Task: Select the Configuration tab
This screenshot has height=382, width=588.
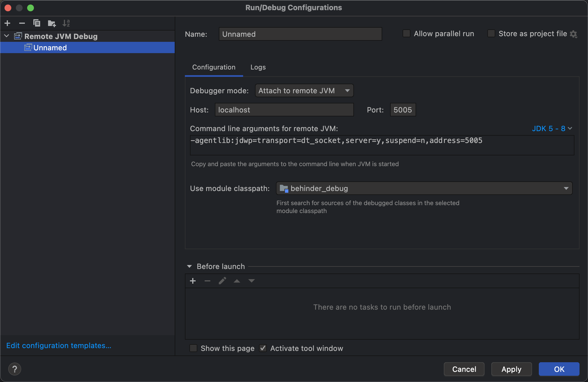Action: [x=214, y=67]
